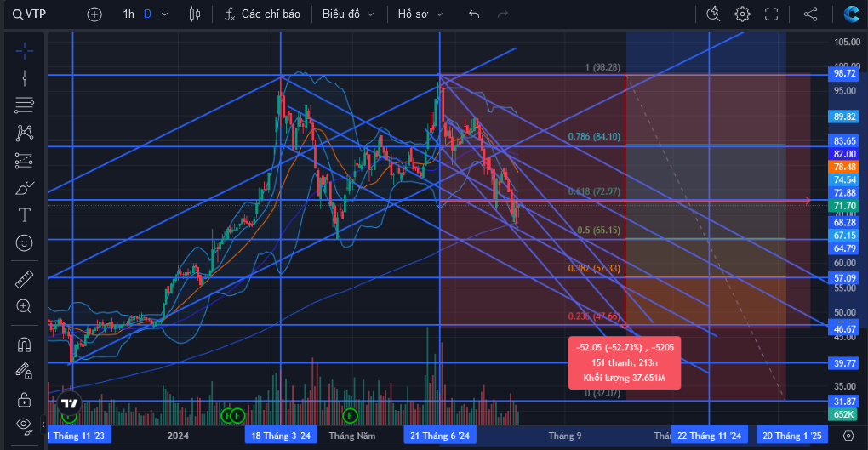The image size is (868, 450).
Task: Open time axis settings gear at bottom right
Action: pos(848,436)
